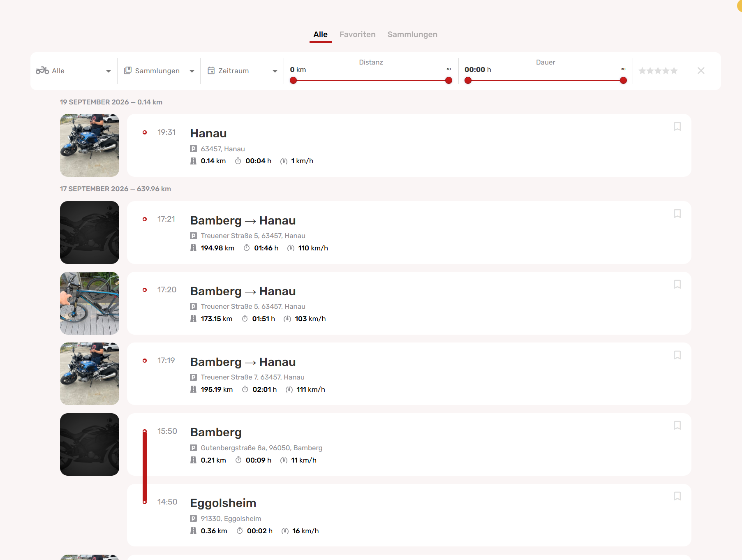Image resolution: width=742 pixels, height=560 pixels.
Task: Click the timeline marker at 19:31
Action: [x=145, y=132]
